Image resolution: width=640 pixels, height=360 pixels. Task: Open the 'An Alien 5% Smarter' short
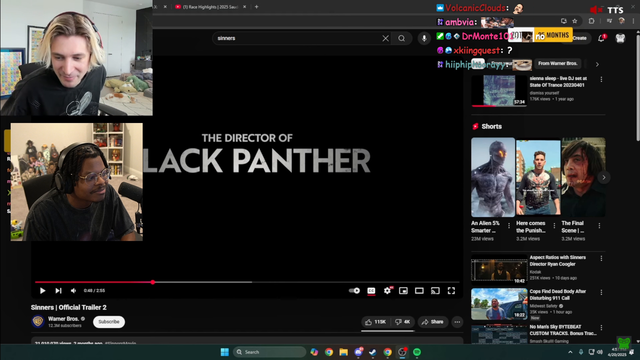click(493, 177)
